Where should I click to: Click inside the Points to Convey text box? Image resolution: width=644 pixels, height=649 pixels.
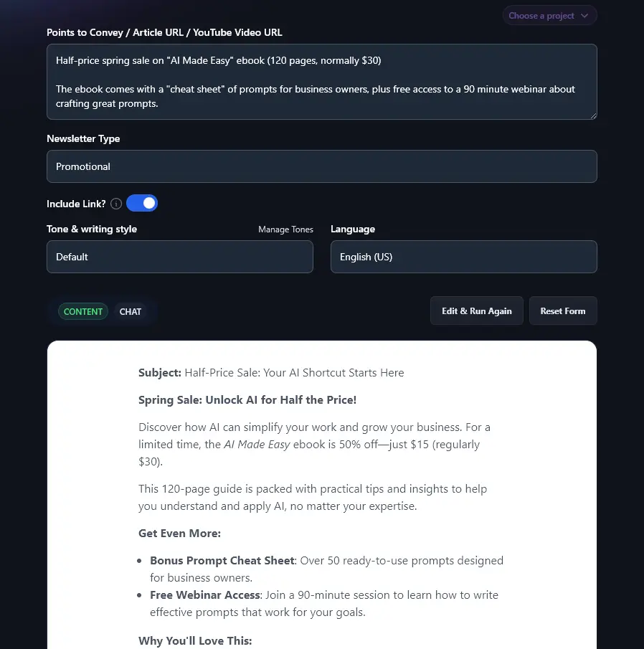coord(321,82)
